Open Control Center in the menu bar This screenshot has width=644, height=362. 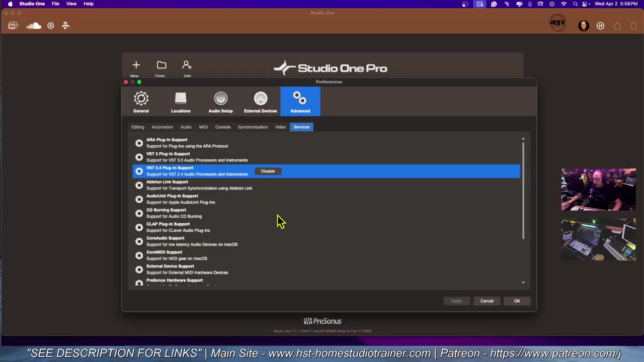586,4
